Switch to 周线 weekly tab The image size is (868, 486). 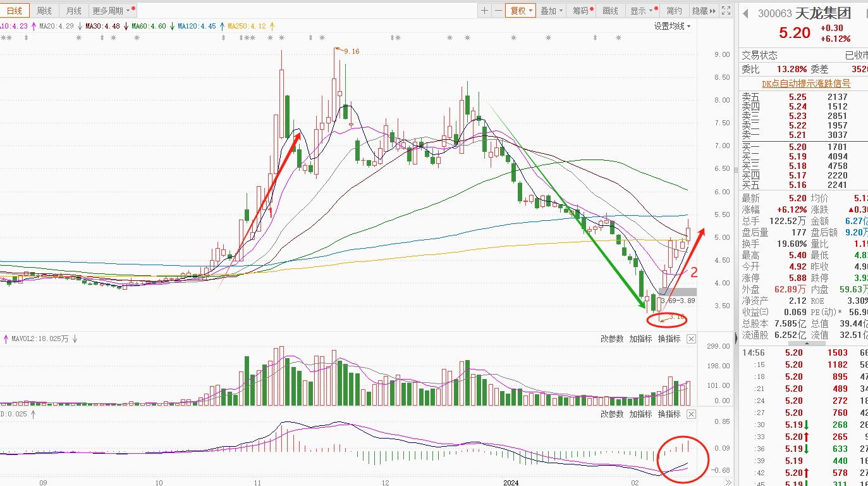tap(44, 11)
